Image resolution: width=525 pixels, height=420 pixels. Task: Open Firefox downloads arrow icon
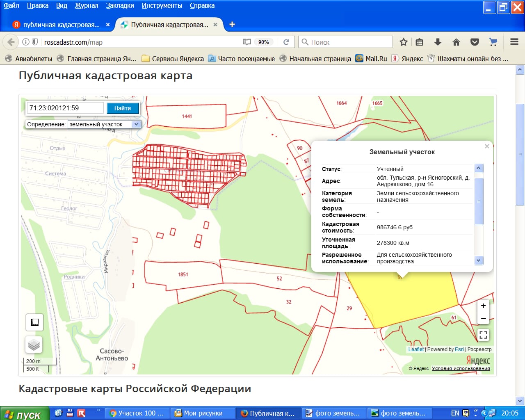pyautogui.click(x=438, y=42)
